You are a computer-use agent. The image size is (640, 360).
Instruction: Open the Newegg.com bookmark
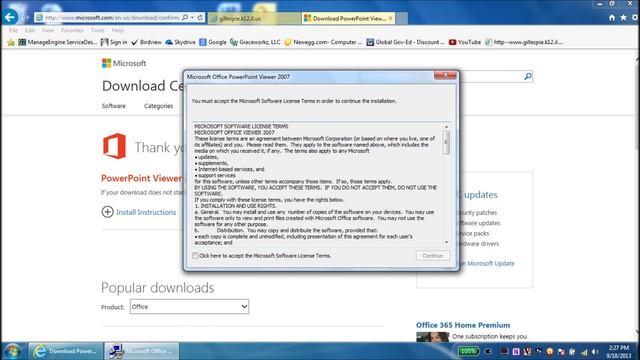[x=323, y=42]
